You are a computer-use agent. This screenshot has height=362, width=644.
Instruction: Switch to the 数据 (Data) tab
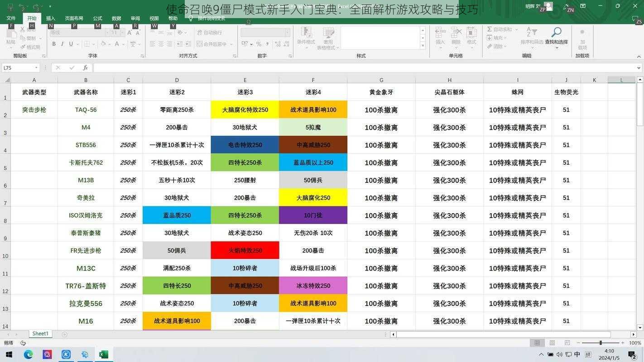[116, 18]
